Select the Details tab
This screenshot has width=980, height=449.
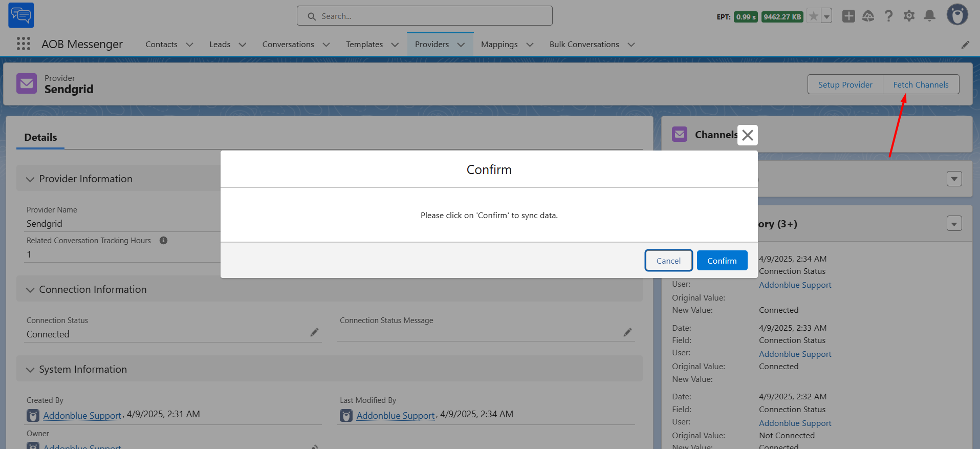(x=40, y=137)
